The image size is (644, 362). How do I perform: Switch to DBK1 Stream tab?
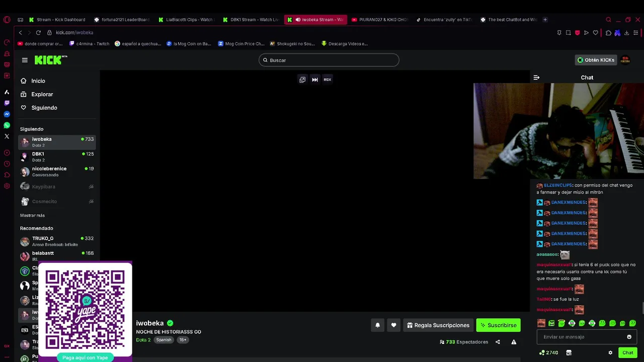pyautogui.click(x=251, y=20)
